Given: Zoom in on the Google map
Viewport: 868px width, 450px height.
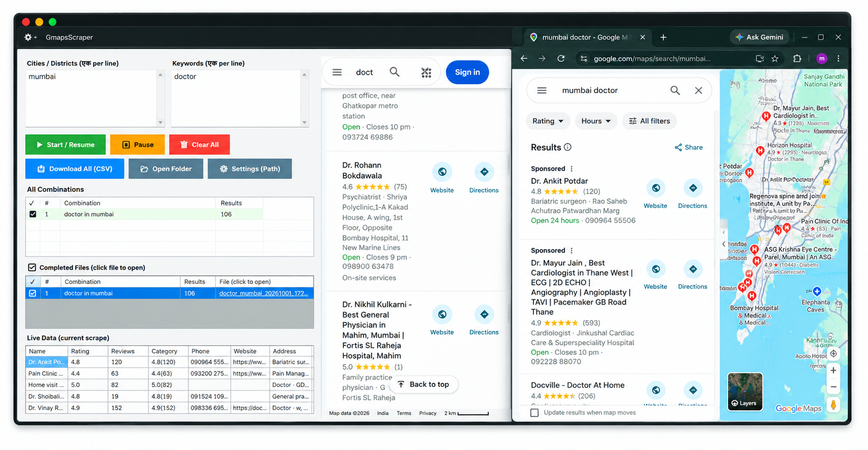Looking at the screenshot, I should (834, 370).
